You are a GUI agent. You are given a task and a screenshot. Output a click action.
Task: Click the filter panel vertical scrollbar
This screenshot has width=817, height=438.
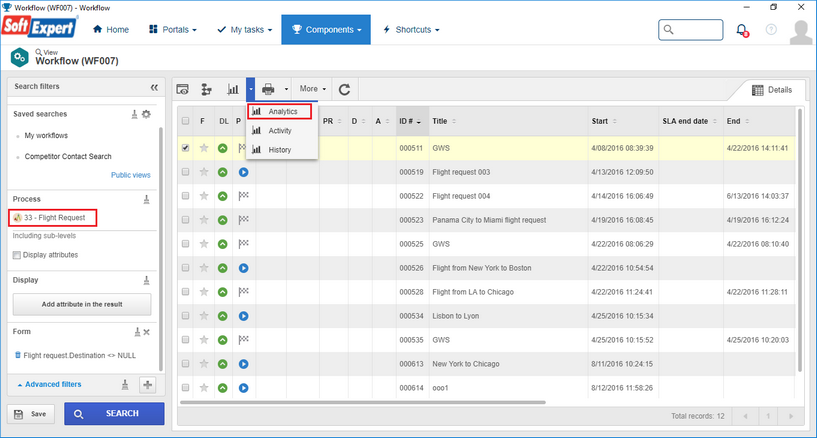point(160,249)
